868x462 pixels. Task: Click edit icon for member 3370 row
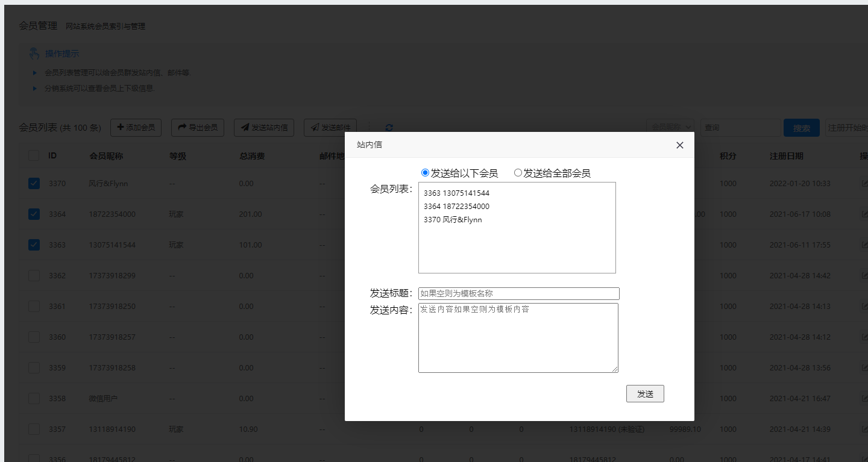pos(864,183)
